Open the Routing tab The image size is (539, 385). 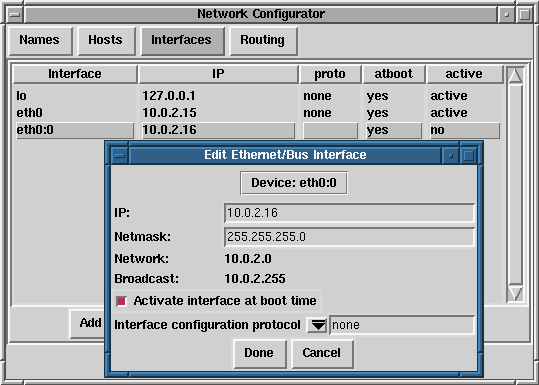263,41
